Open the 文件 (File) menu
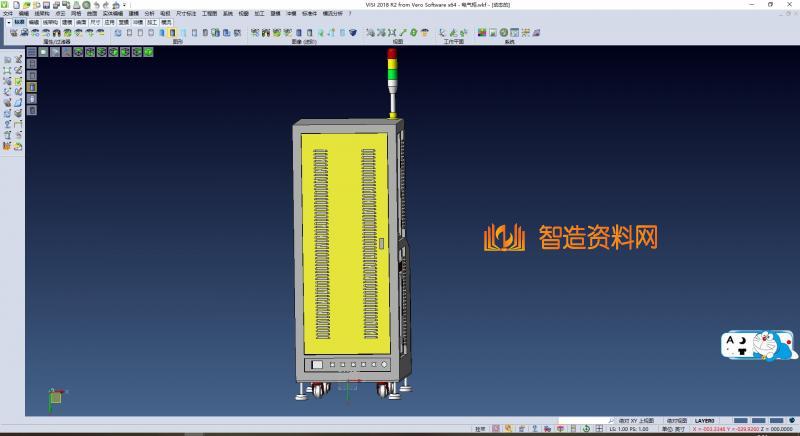The height and width of the screenshot is (436, 800). (7, 13)
